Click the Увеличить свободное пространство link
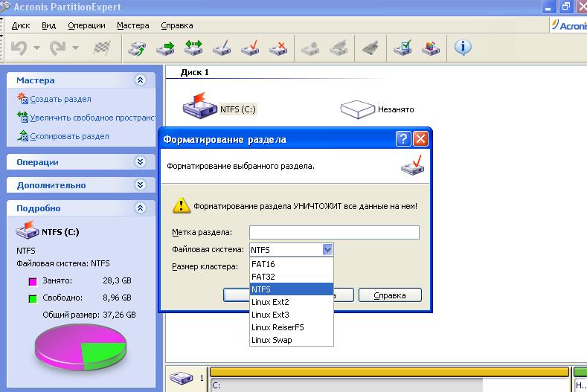This screenshot has width=587, height=392. tap(92, 118)
